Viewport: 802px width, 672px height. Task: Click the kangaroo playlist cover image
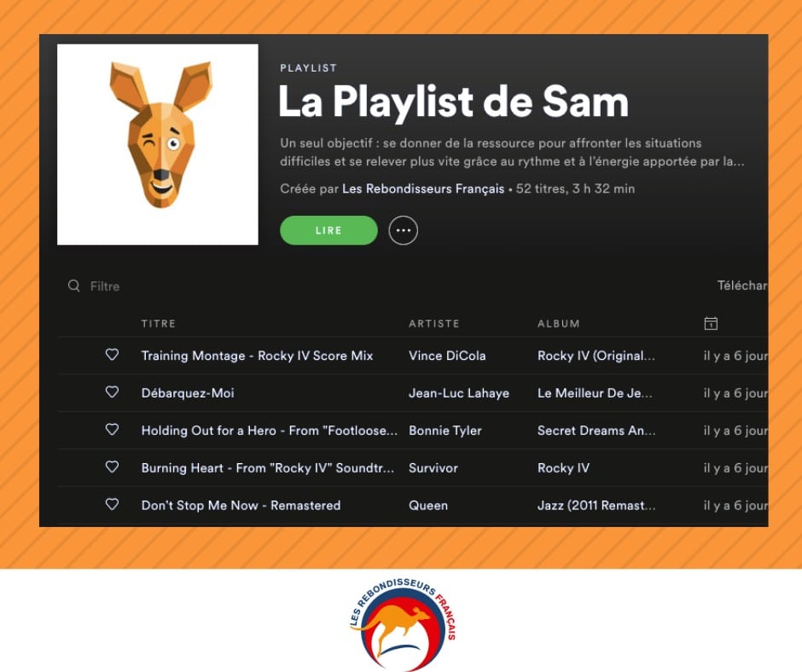158,144
